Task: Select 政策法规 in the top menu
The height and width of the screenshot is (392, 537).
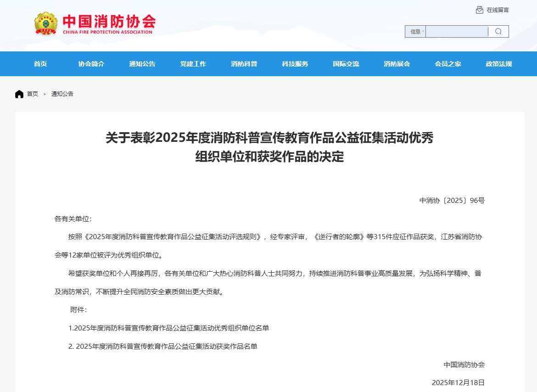Action: click(499, 64)
